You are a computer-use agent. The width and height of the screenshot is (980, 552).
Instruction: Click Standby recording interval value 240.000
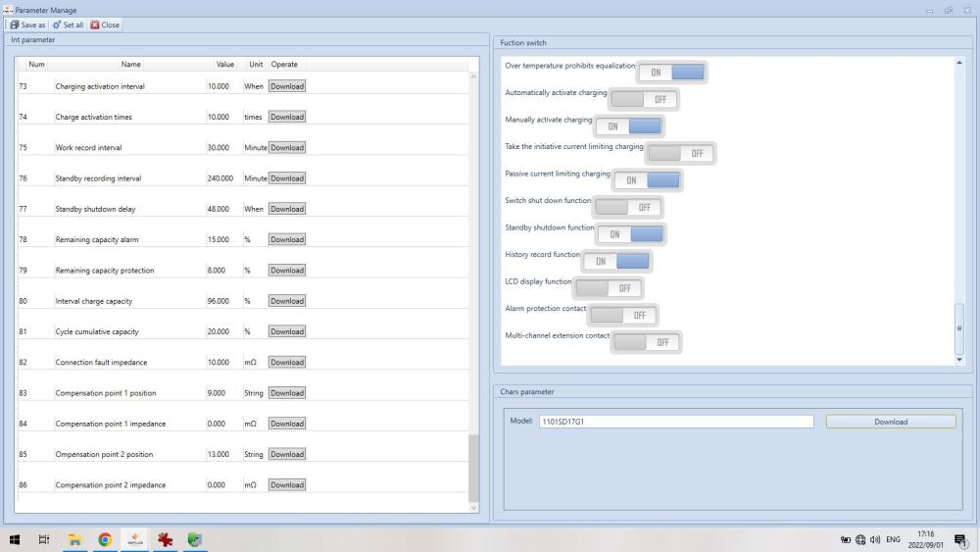coord(220,178)
